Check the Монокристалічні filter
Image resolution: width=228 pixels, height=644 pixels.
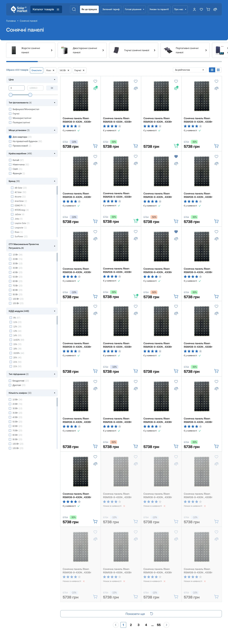[10, 118]
